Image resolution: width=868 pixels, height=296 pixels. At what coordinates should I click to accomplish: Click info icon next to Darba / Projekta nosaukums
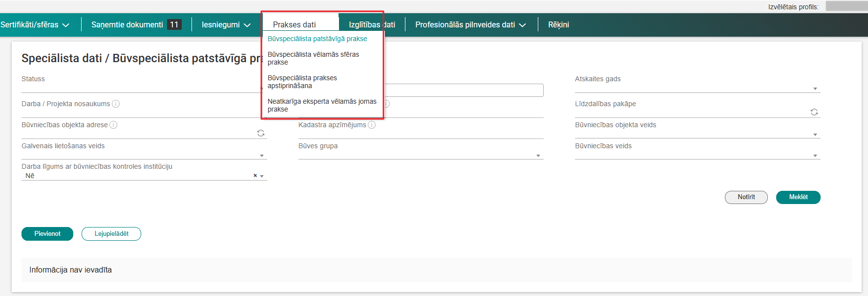click(x=116, y=104)
